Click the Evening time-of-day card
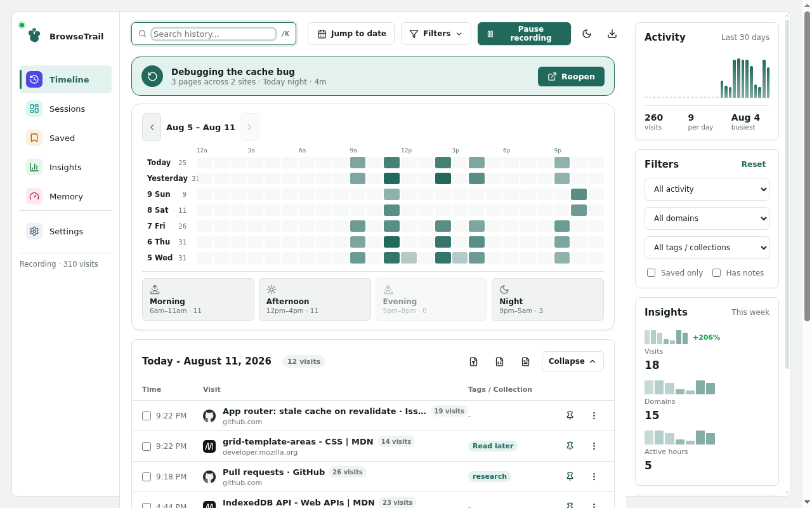The image size is (812, 508). tap(431, 299)
